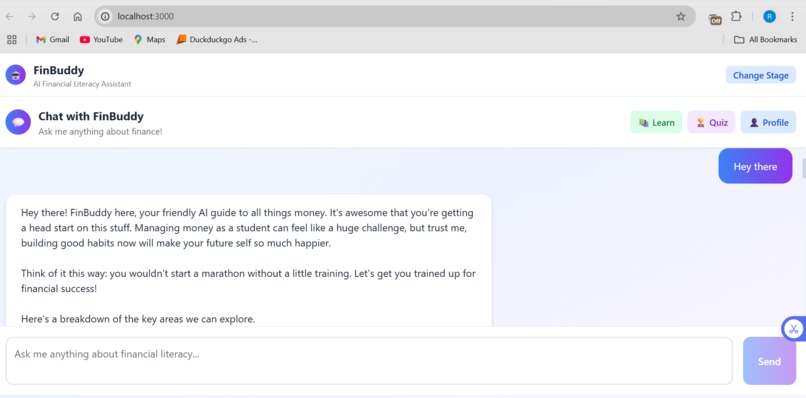Focus the financial literacy message input
Image resolution: width=806 pixels, height=398 pixels.
(369, 361)
